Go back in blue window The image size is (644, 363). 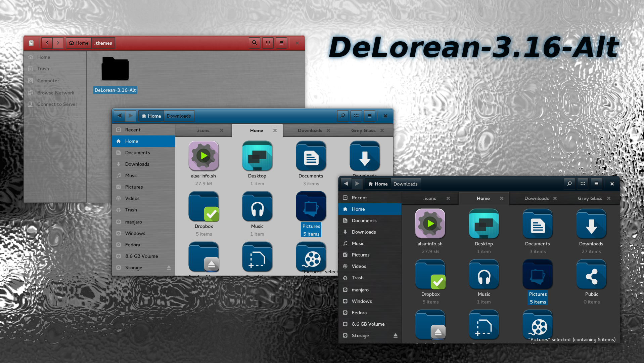point(120,116)
